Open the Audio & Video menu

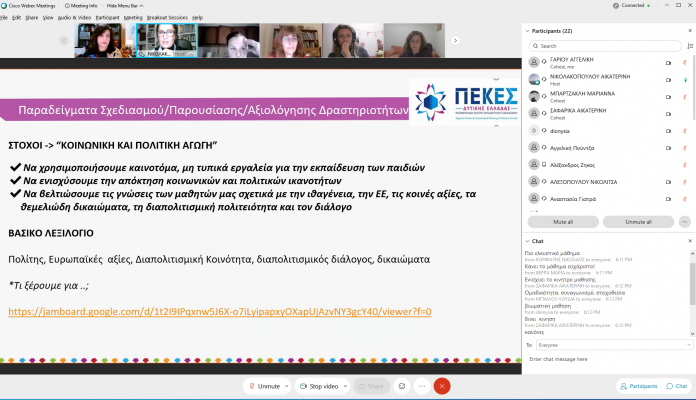[76, 17]
